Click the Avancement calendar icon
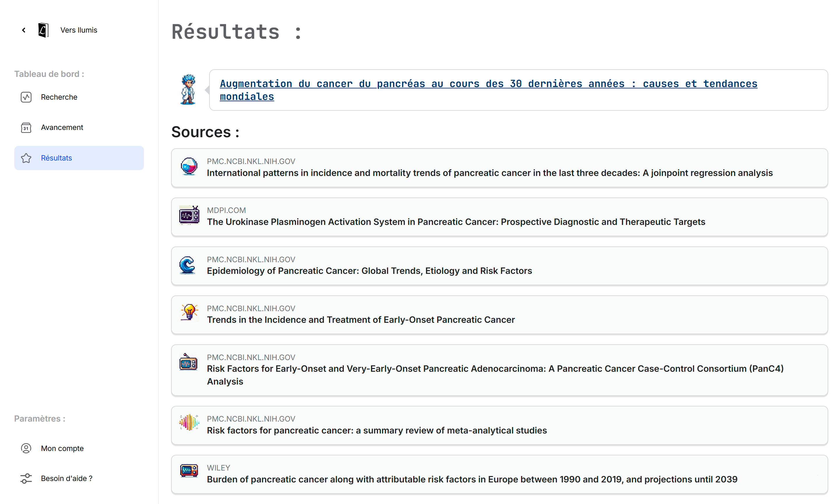This screenshot has width=839, height=504. tap(26, 128)
